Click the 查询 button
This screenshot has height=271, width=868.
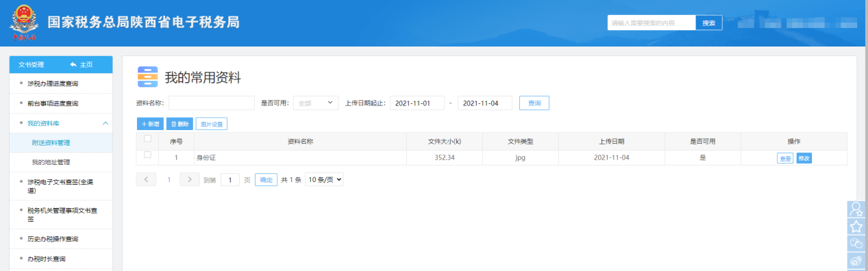534,103
